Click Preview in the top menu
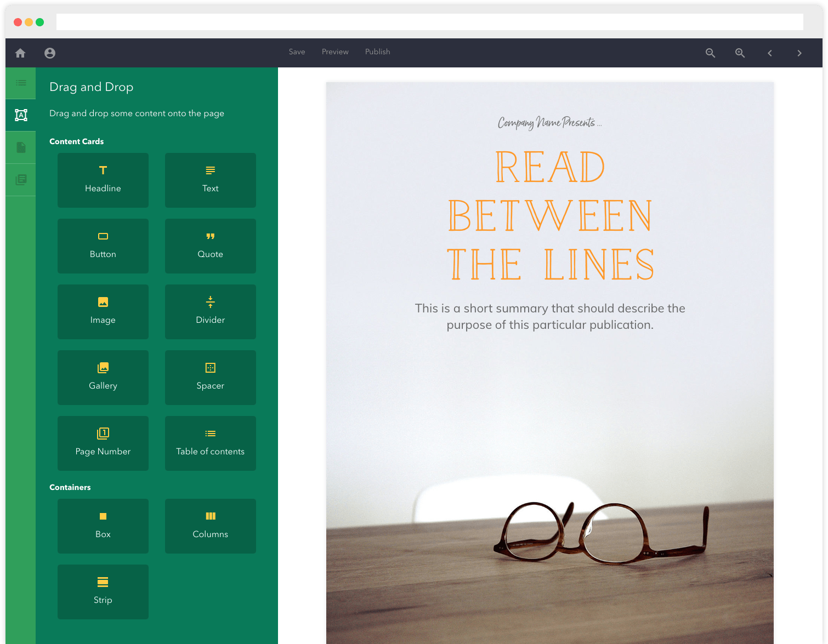This screenshot has height=644, width=828. pyautogui.click(x=335, y=52)
